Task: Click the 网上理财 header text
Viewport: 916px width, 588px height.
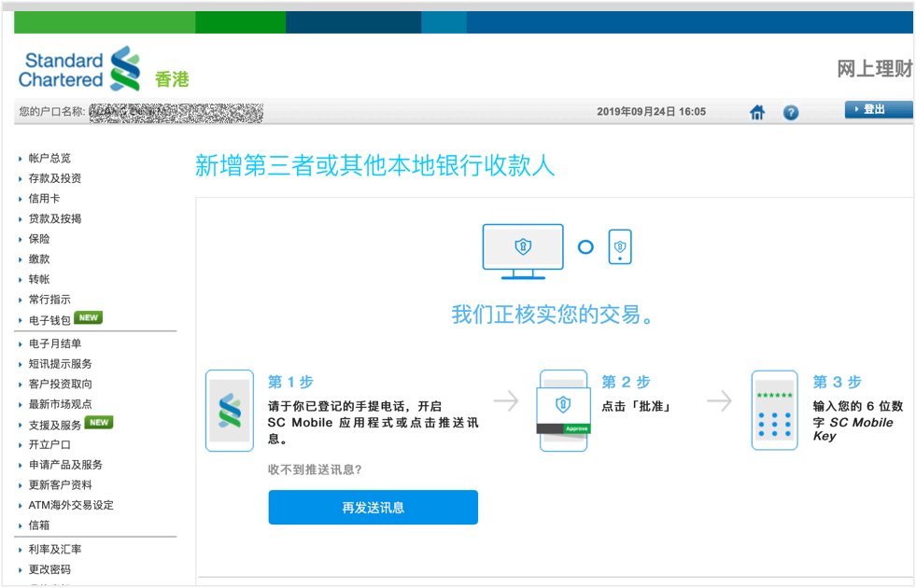Action: pyautogui.click(x=875, y=69)
